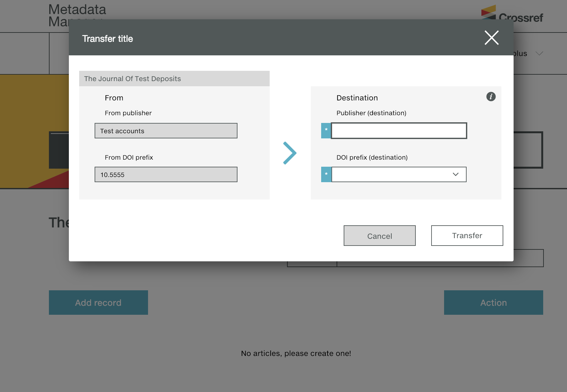Click the 'No articles, please create one!' message
Image resolution: width=567 pixels, height=392 pixels.
296,353
